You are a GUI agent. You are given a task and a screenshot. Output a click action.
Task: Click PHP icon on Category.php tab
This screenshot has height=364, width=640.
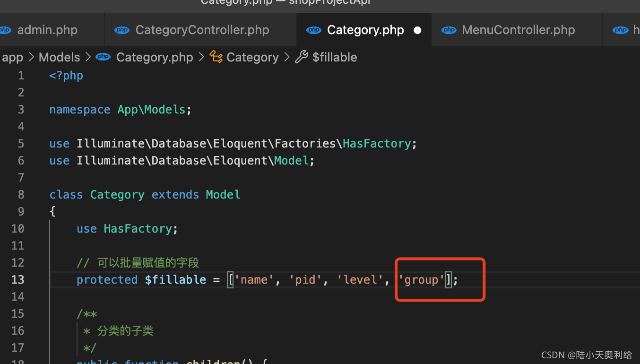(314, 30)
